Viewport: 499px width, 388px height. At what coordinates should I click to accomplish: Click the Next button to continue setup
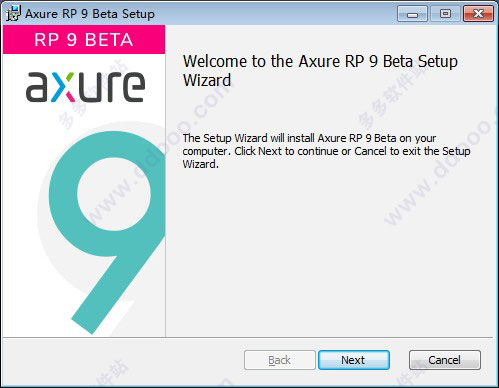354,360
